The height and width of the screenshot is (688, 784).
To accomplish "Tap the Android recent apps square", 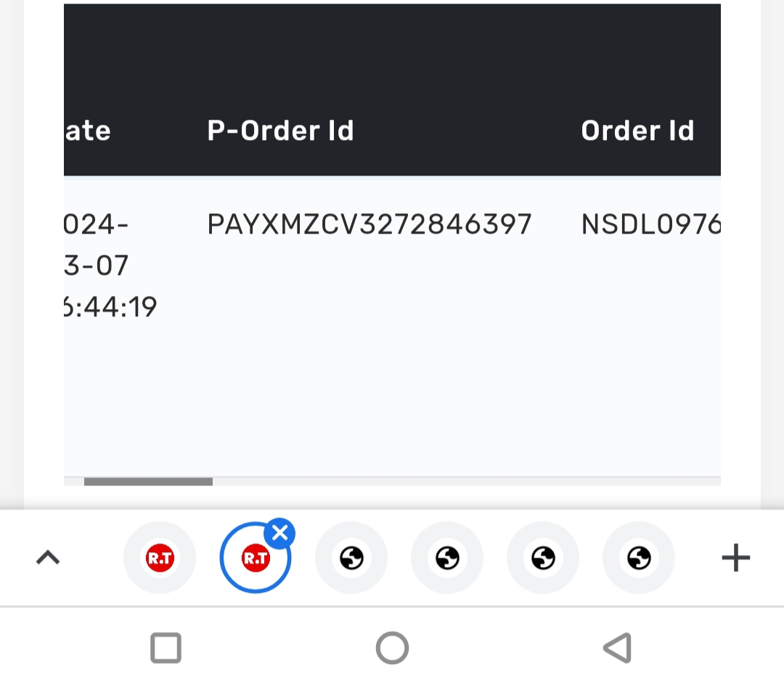I will (x=166, y=647).
